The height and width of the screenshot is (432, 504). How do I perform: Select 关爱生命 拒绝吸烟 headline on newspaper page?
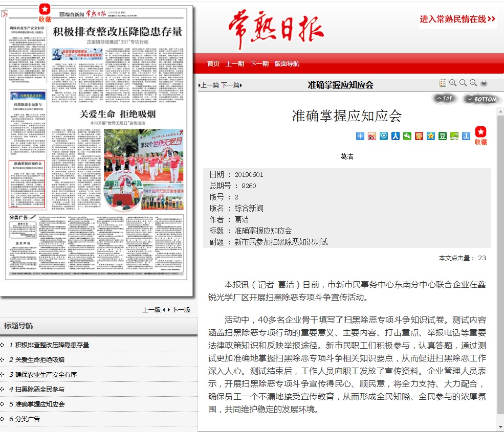click(x=118, y=114)
